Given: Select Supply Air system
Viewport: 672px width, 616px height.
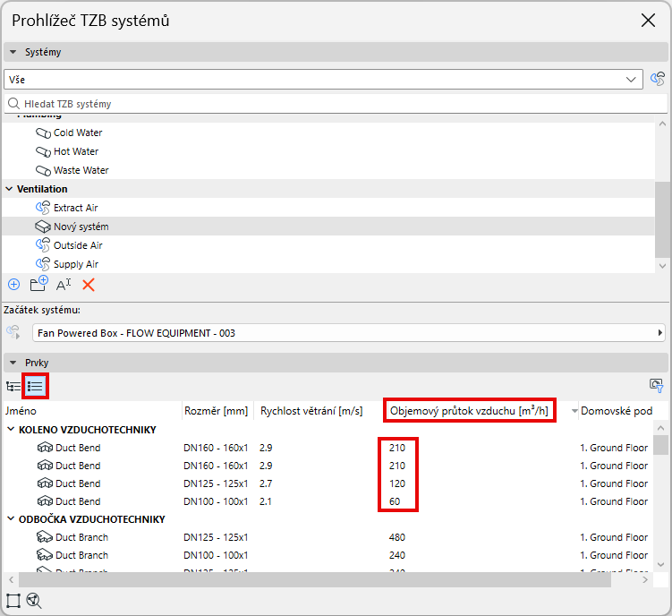Looking at the screenshot, I should click(x=76, y=264).
